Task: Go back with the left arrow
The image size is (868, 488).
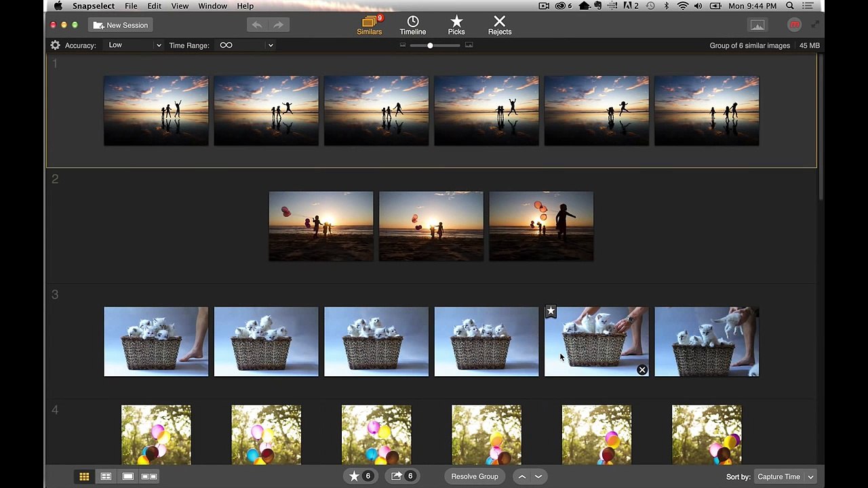Action: click(x=257, y=25)
